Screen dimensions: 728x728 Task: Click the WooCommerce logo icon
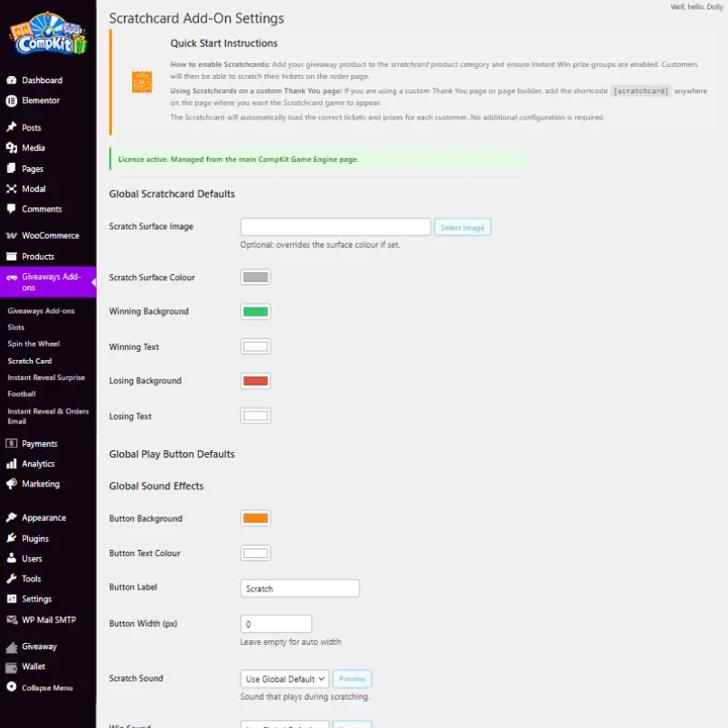tap(12, 236)
